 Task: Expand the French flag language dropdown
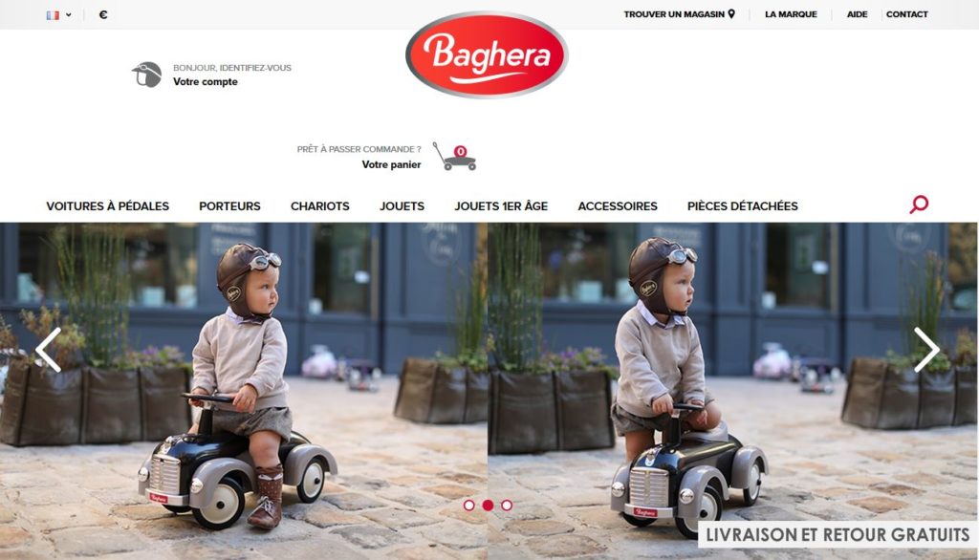(x=58, y=15)
